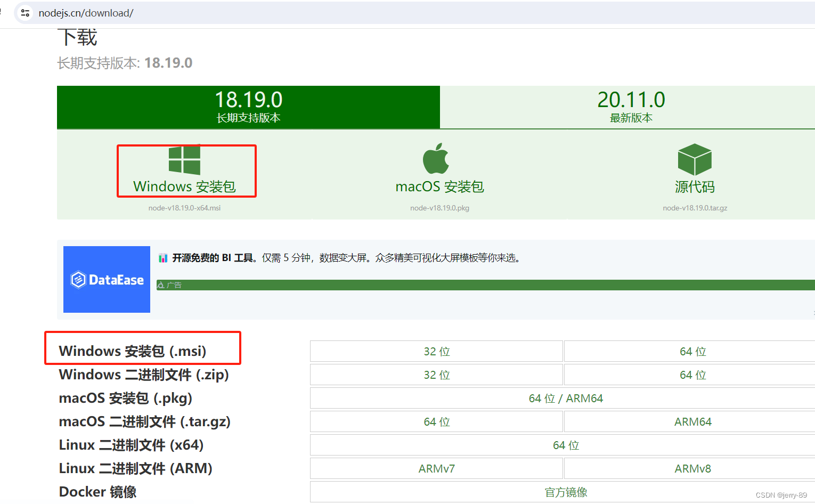Click the DataEase ad logo thumbnail
This screenshot has height=504, width=815.
(107, 279)
